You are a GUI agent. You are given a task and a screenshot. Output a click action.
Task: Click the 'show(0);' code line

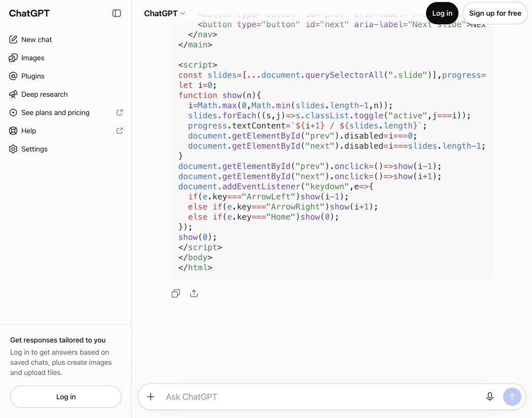[x=197, y=237]
